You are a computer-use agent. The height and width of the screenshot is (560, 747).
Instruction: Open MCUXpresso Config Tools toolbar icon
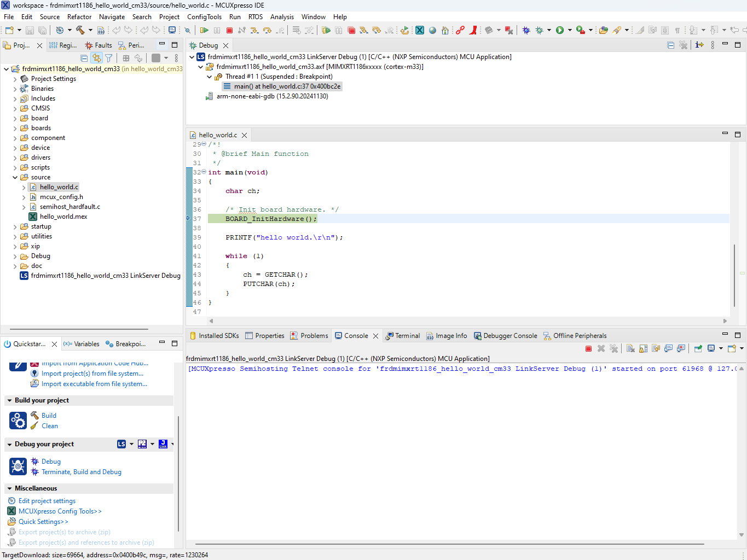pyautogui.click(x=420, y=30)
